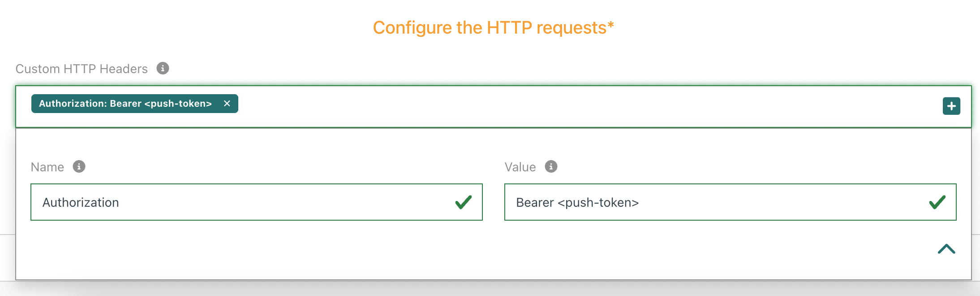Screen dimensions: 980x296
Task: Click the Configure the HTTP requests heading
Action: [x=490, y=28]
